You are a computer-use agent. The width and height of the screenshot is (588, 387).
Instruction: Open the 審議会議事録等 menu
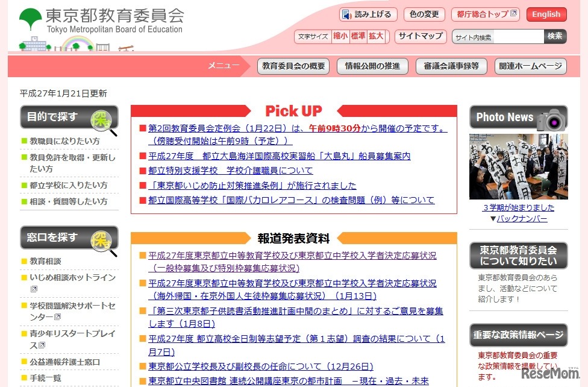click(x=451, y=66)
